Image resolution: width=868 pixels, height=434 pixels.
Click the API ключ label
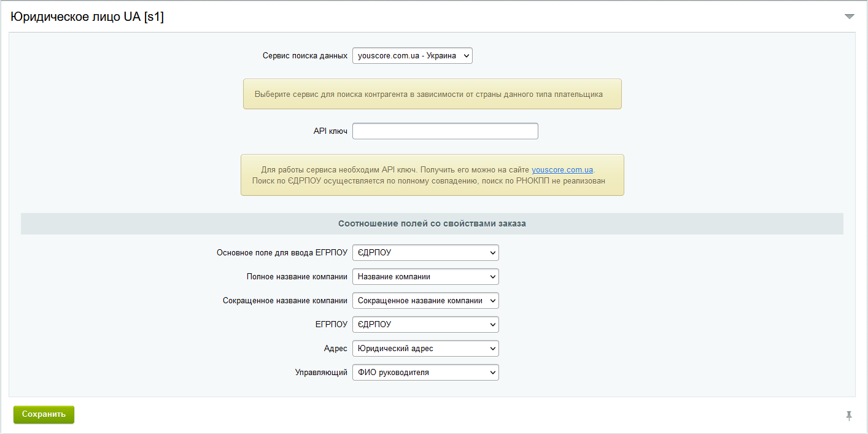[330, 131]
